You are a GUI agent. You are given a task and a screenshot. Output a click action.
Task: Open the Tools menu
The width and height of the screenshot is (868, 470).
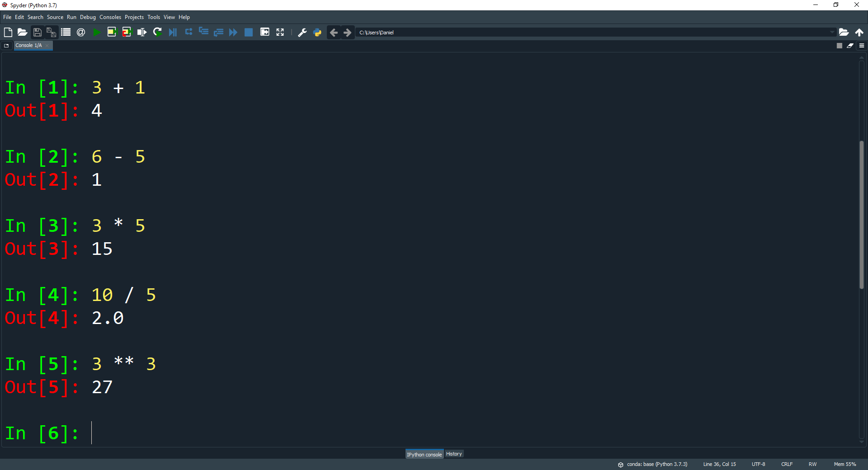(154, 17)
